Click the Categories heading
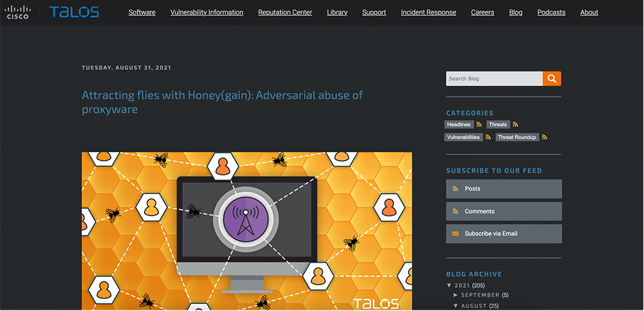The width and height of the screenshot is (644, 311). pyautogui.click(x=470, y=113)
